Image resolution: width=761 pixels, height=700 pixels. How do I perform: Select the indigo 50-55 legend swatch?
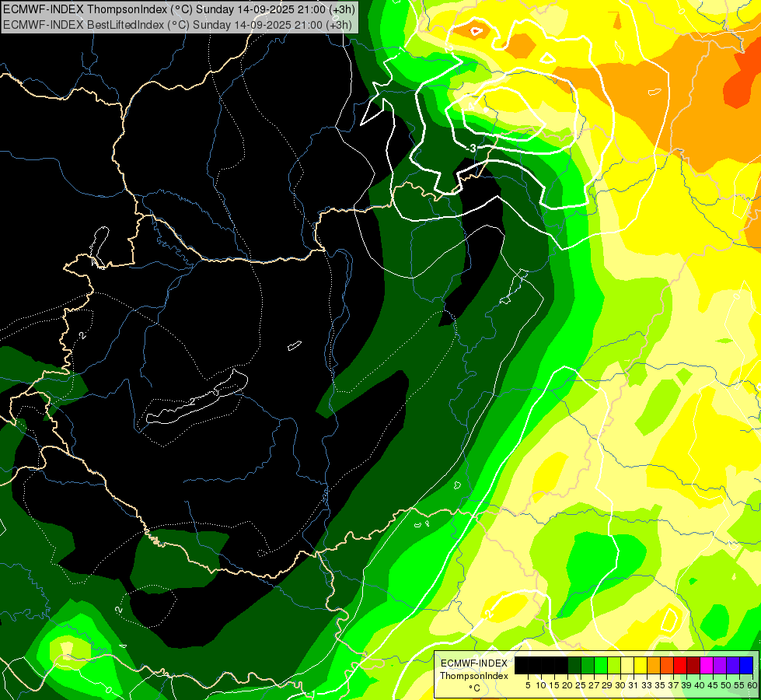click(x=733, y=665)
